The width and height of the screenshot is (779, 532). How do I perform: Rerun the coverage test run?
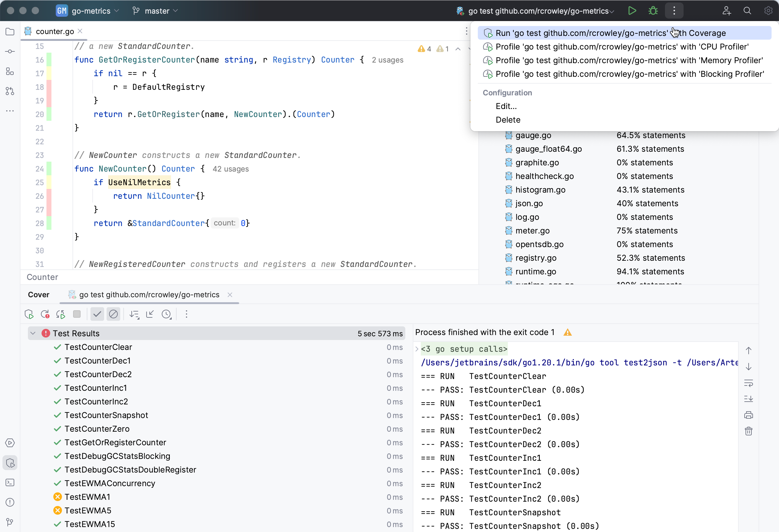29,314
